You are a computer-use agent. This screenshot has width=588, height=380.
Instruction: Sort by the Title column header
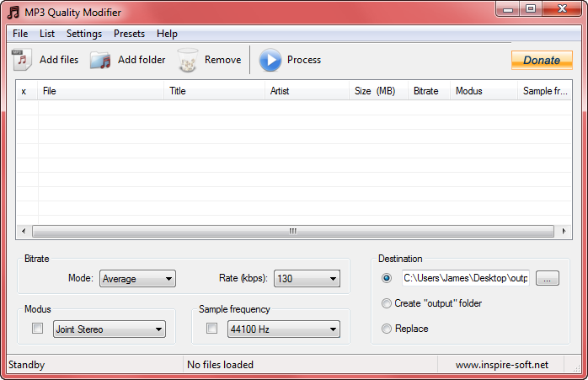pyautogui.click(x=214, y=91)
